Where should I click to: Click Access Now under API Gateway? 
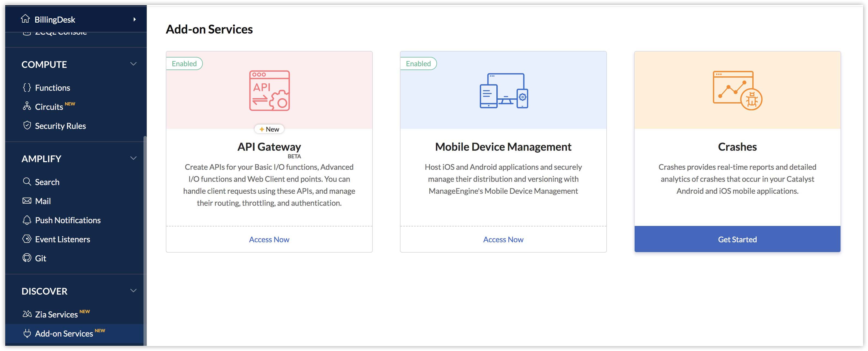pos(269,239)
